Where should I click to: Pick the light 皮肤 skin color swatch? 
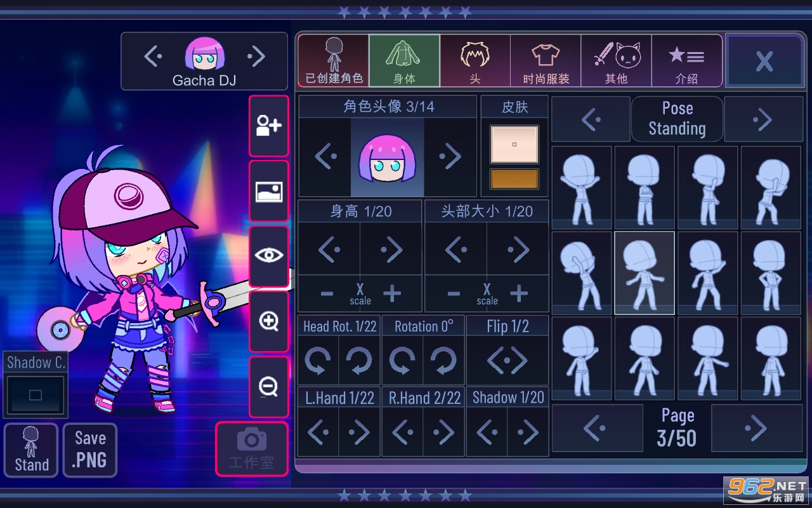(x=514, y=144)
